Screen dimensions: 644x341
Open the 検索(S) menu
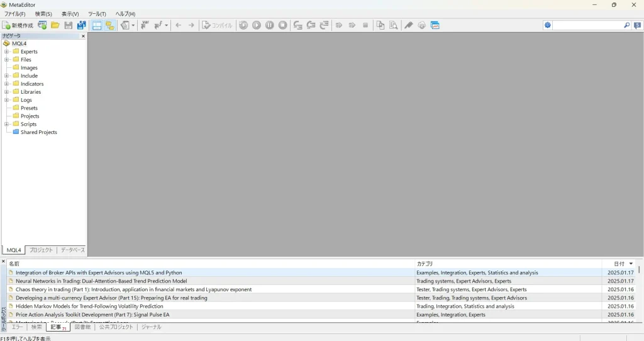[x=43, y=14]
